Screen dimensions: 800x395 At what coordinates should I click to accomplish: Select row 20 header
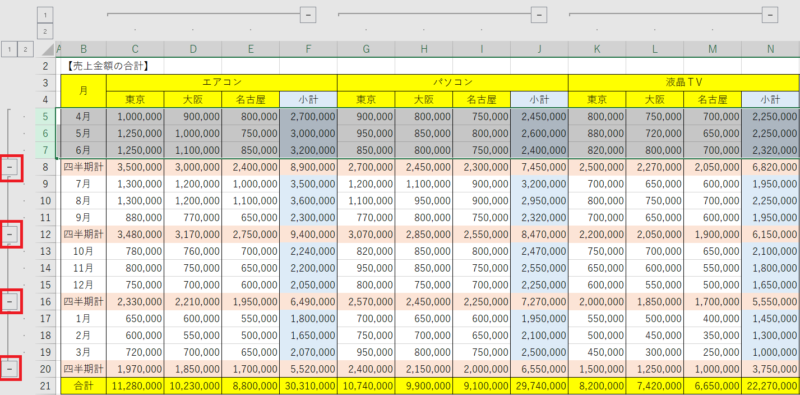pos(46,369)
